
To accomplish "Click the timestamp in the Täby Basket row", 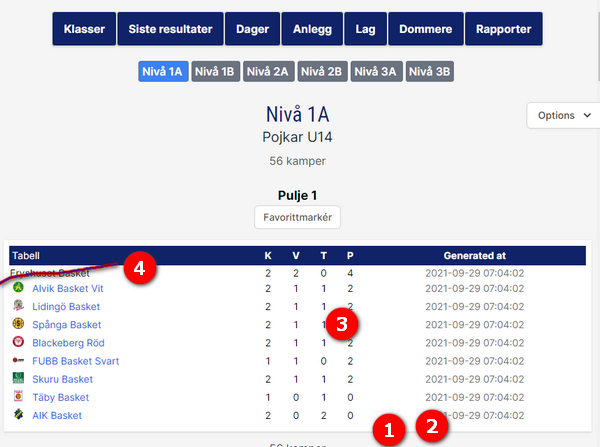I will [x=474, y=398].
